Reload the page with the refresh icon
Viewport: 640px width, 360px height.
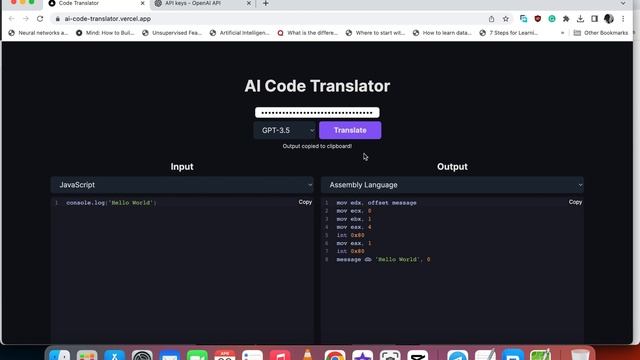click(x=40, y=19)
